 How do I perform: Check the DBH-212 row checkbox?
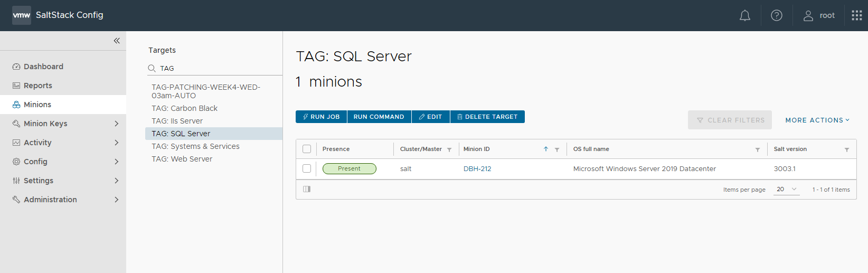pyautogui.click(x=307, y=168)
